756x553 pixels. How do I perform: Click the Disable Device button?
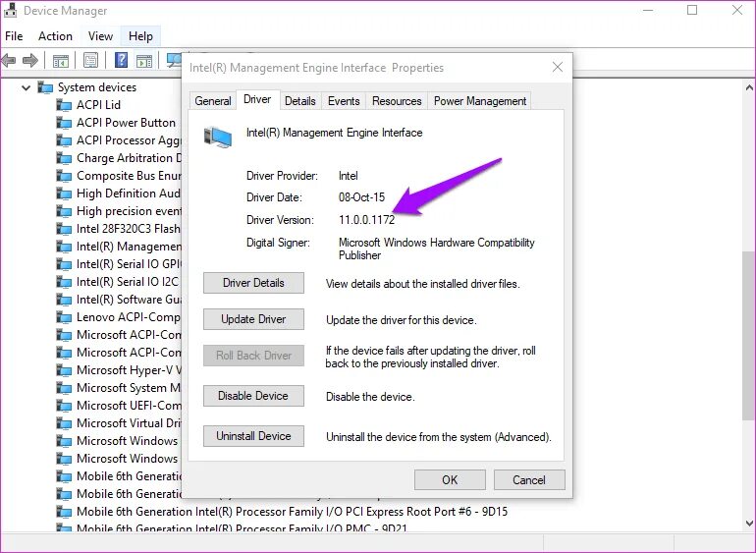(x=253, y=396)
